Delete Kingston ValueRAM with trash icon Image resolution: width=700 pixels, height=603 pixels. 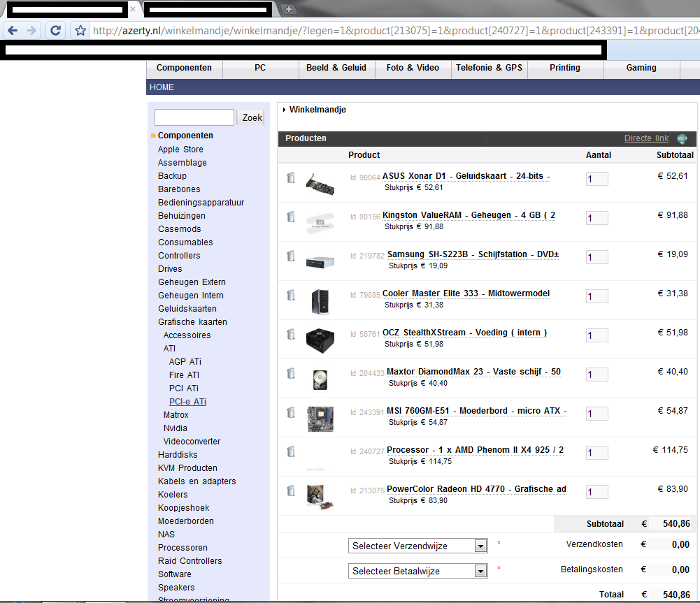[291, 217]
